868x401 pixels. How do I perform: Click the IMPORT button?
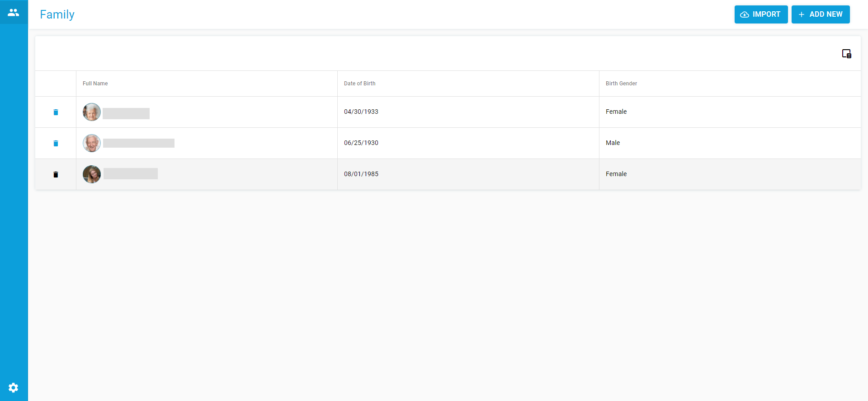pyautogui.click(x=761, y=14)
